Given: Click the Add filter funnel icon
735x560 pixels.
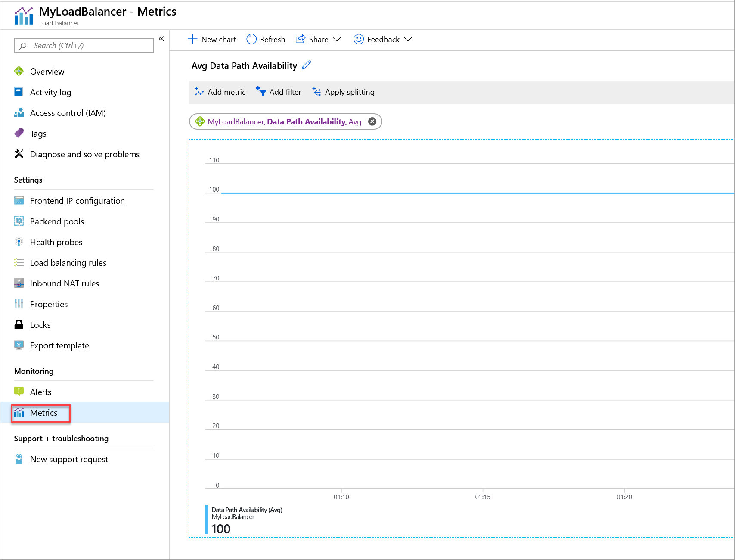Looking at the screenshot, I should point(261,91).
